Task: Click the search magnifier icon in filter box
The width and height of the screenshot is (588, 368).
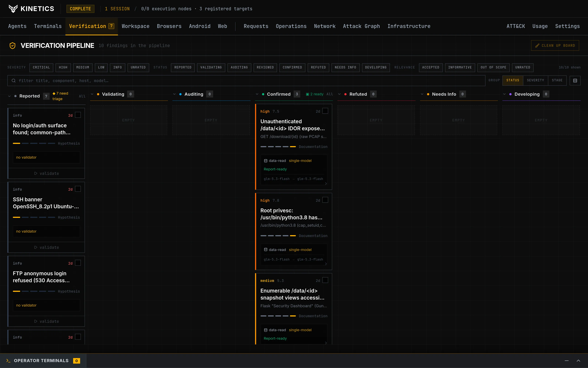Action: [14, 81]
